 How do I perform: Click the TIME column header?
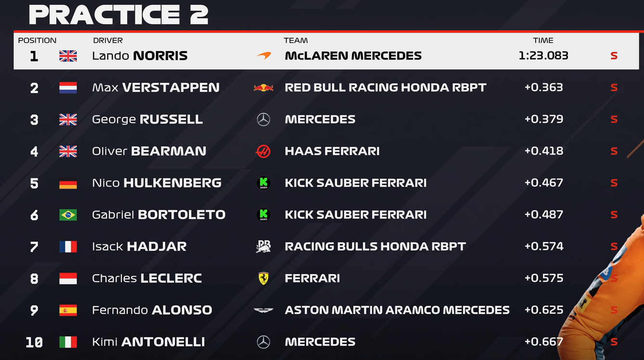pos(543,40)
